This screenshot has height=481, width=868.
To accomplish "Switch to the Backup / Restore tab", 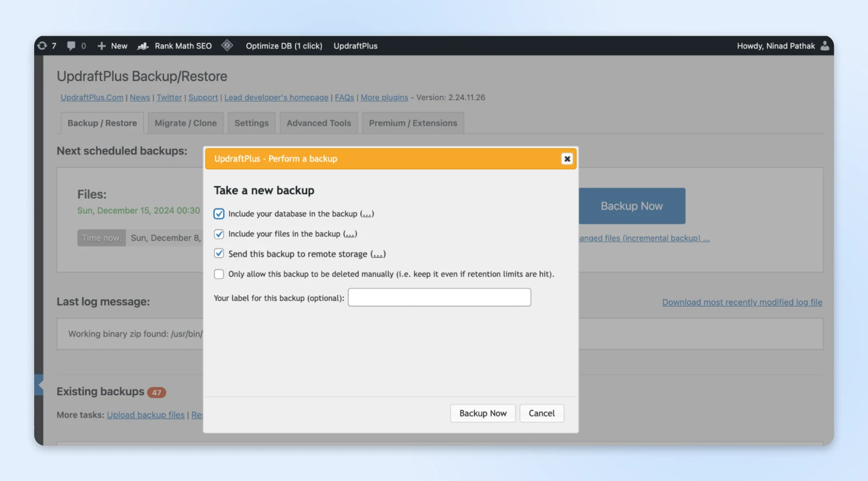I will pyautogui.click(x=102, y=123).
